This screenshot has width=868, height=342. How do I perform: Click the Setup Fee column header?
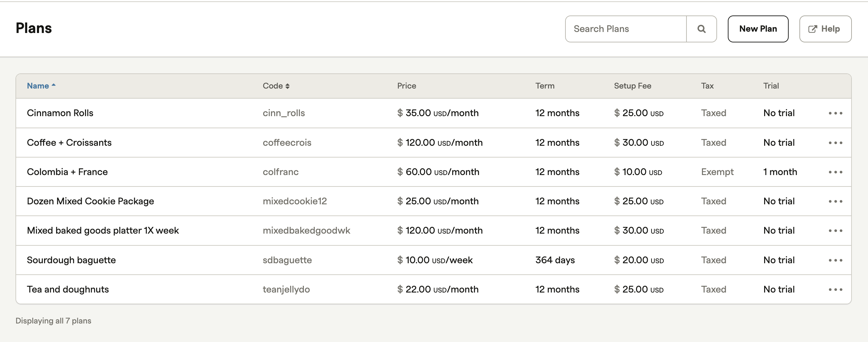(x=632, y=86)
